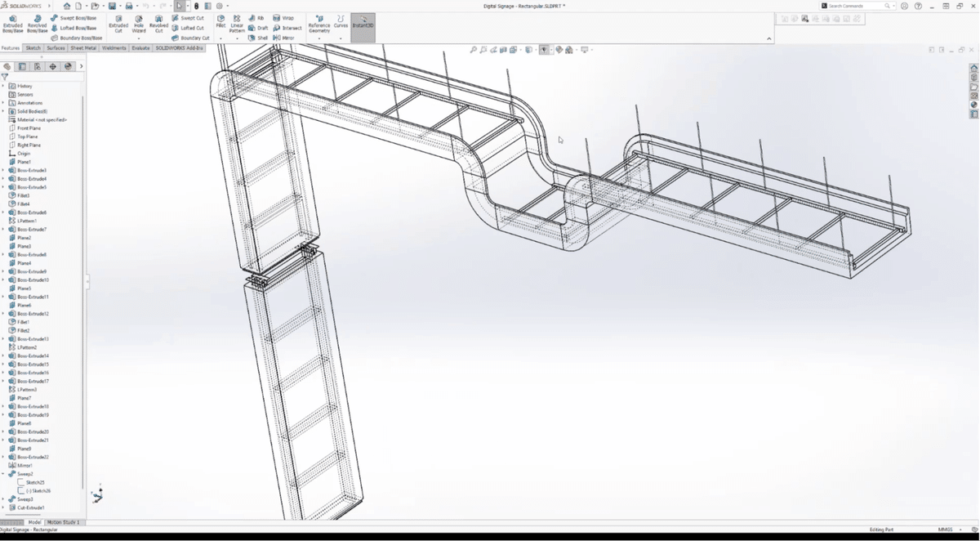The width and height of the screenshot is (980, 541).
Task: Choose the Lofted Cut tool
Action: [x=188, y=28]
